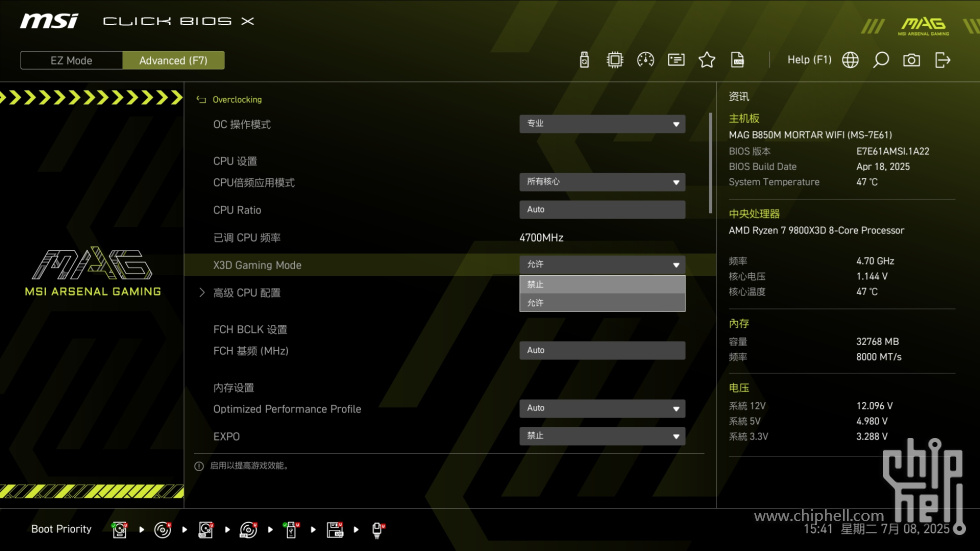
Task: Click the LOG file document icon
Action: 738,60
